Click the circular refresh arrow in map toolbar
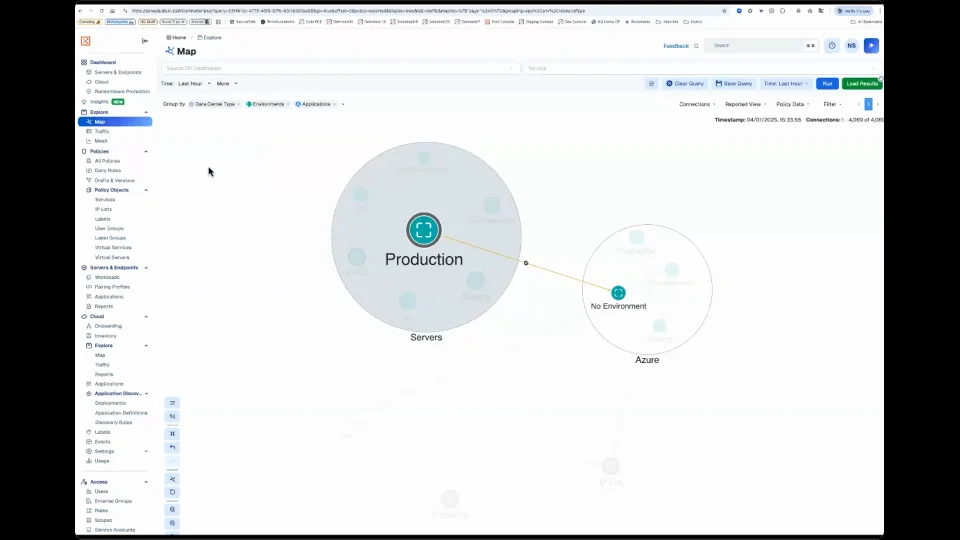This screenshot has height=540, width=960. tap(173, 492)
